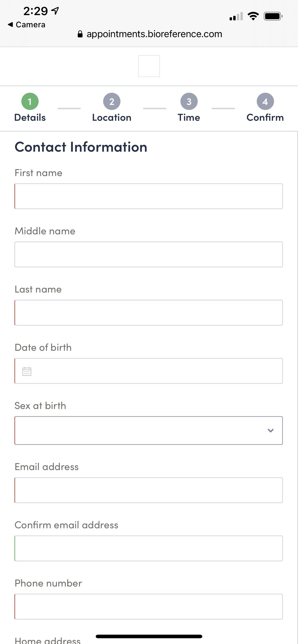Tap the back arrow to Camera
298x644 pixels.
(10, 24)
